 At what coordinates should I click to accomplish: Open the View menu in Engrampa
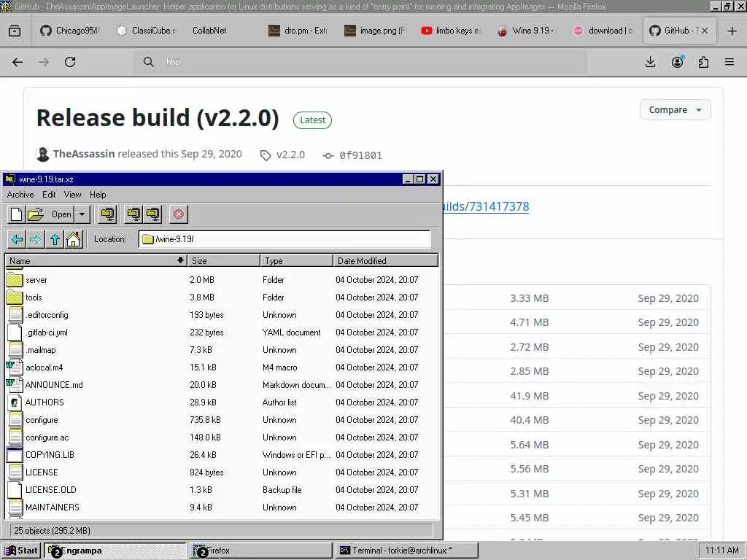click(x=72, y=194)
